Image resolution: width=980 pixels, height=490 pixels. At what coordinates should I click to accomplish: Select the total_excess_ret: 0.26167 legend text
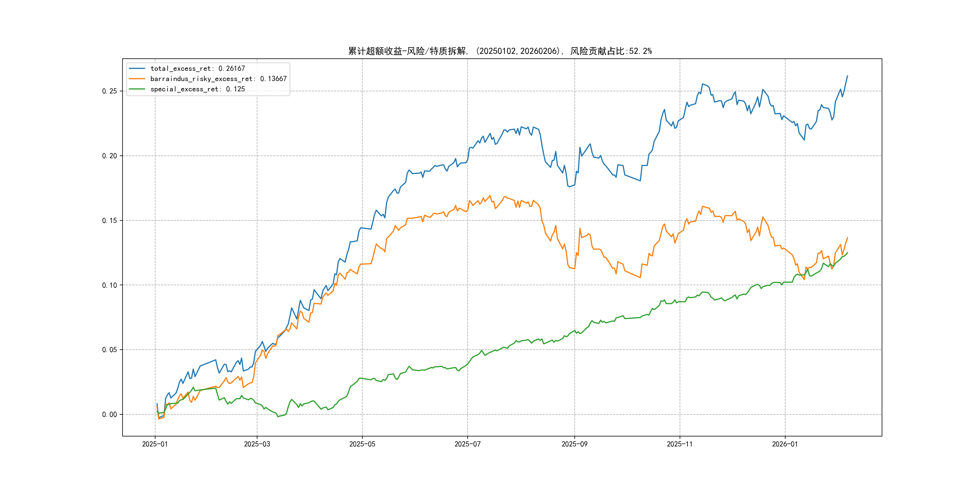click(198, 68)
